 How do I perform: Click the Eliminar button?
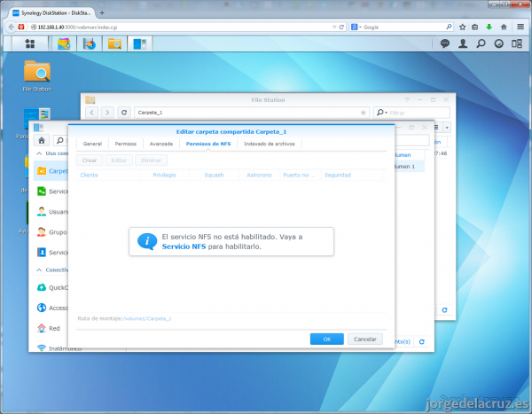(x=151, y=160)
